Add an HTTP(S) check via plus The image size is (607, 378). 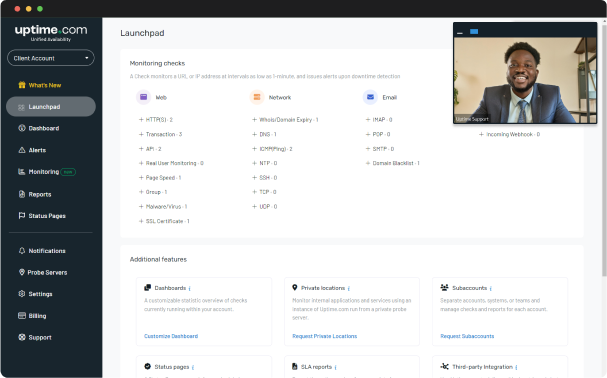coord(141,120)
